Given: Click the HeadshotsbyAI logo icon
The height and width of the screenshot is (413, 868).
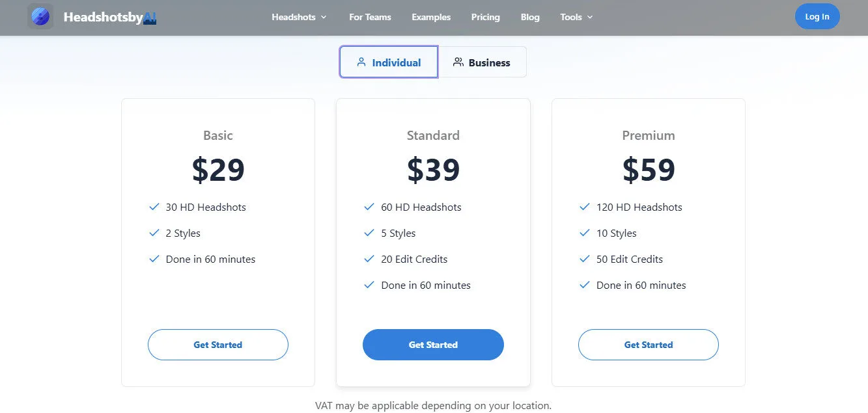Looking at the screenshot, I should click(40, 16).
